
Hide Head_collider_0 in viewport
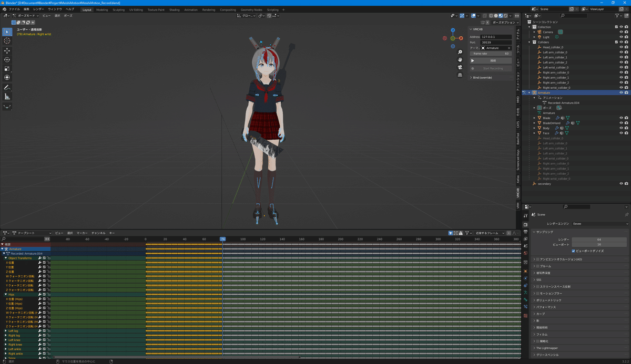pos(621,47)
